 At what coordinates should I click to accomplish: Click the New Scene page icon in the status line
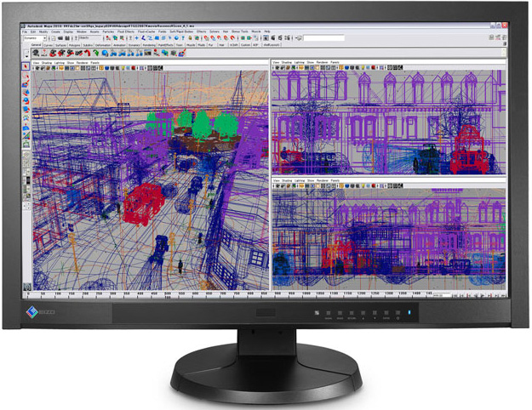click(54, 38)
